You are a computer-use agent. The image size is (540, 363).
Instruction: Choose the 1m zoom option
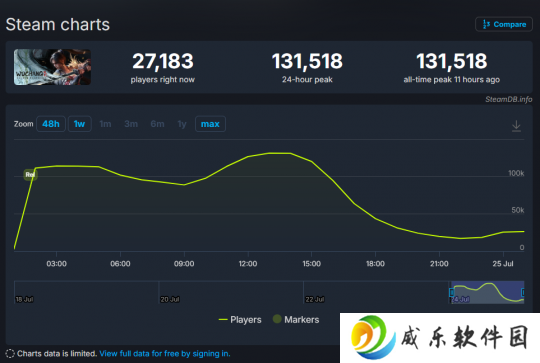click(105, 124)
